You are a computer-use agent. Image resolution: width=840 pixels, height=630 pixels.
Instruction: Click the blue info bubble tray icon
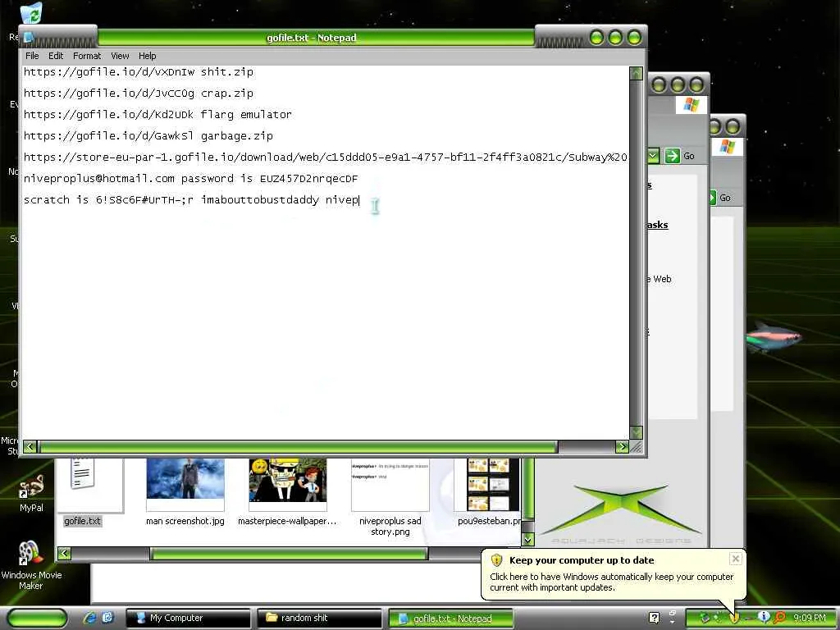(x=764, y=617)
